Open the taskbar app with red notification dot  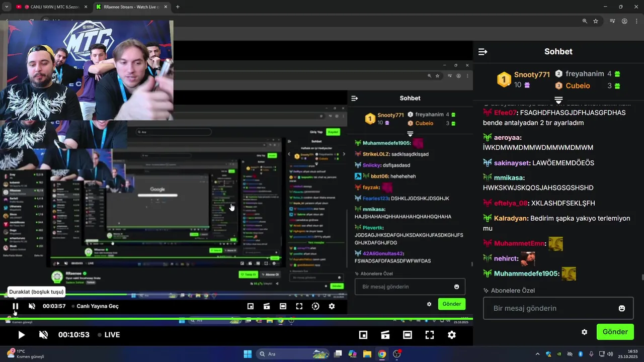click(396, 354)
